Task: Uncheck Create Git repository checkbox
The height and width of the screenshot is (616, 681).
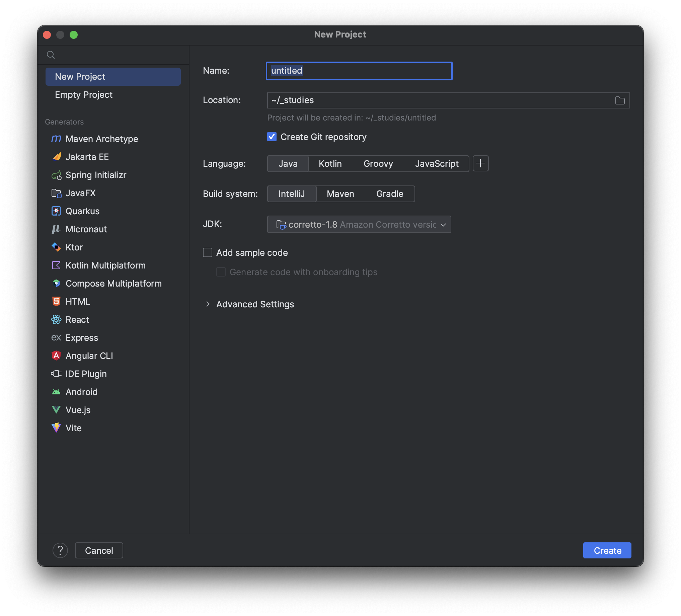Action: point(272,137)
